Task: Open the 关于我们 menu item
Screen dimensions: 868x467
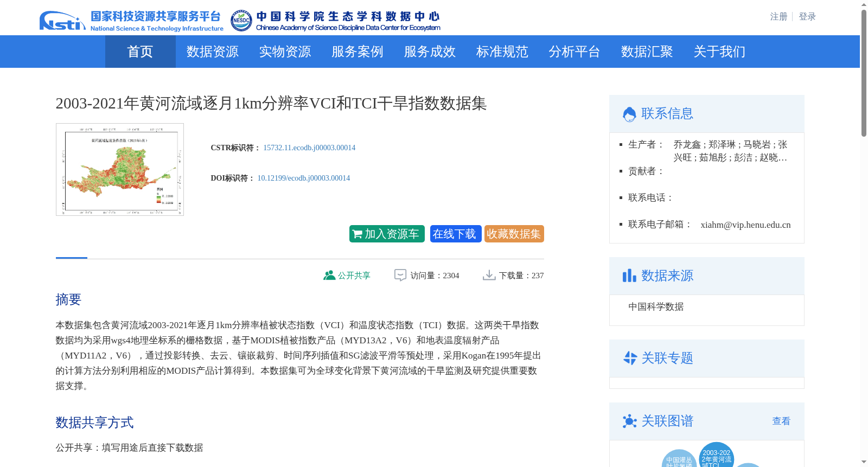Action: [x=719, y=52]
